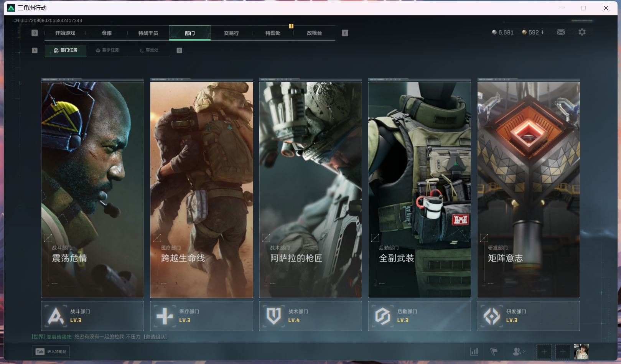
Task: Open the 交易行 tab
Action: tap(231, 33)
